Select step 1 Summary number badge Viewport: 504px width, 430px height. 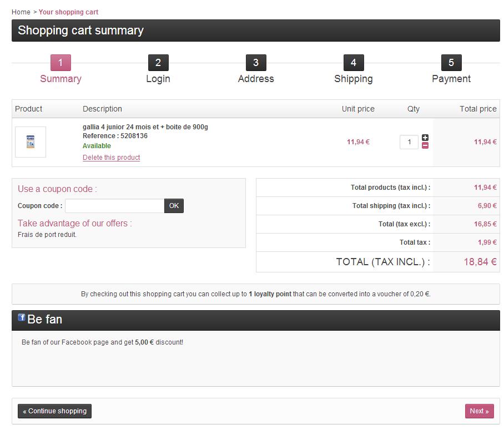[61, 63]
